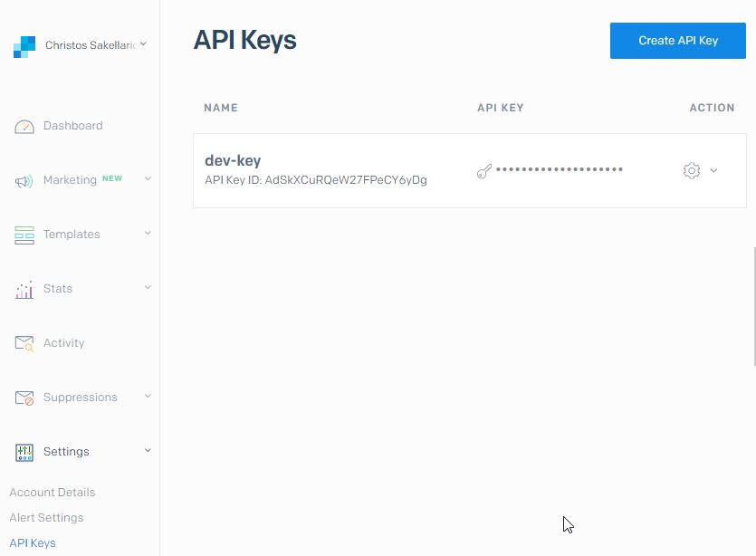Click the Activity envelope search icon
This screenshot has width=756, height=556.
24,344
